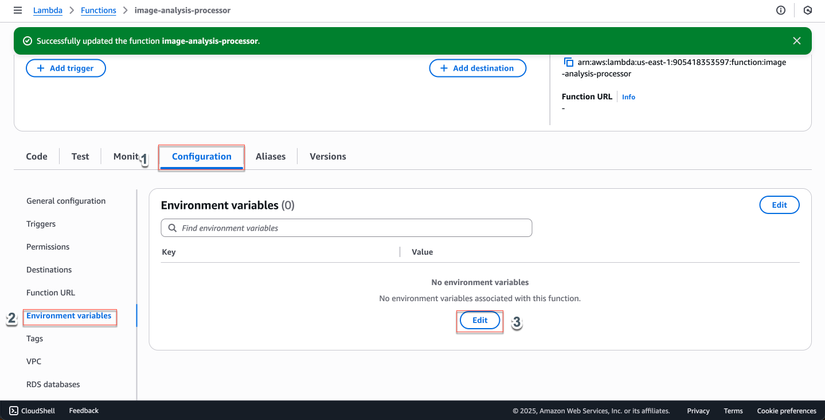
Task: Open Feedback in the footer
Action: (84, 411)
